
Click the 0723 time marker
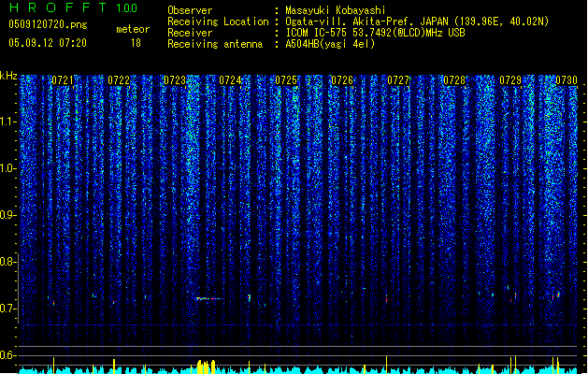pos(175,80)
